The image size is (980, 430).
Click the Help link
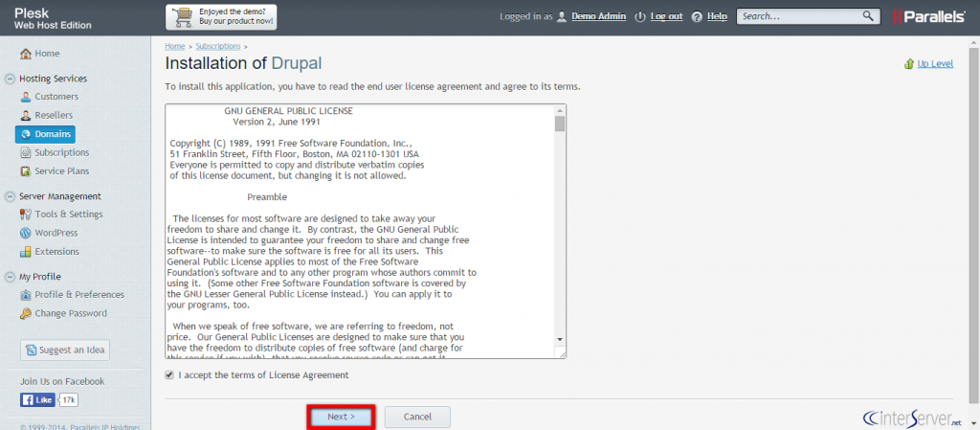pyautogui.click(x=717, y=17)
